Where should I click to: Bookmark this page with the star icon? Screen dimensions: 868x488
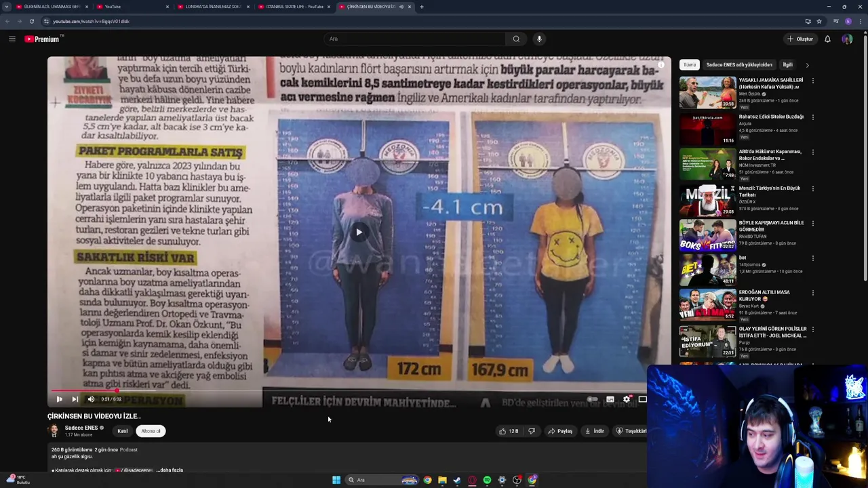point(819,21)
